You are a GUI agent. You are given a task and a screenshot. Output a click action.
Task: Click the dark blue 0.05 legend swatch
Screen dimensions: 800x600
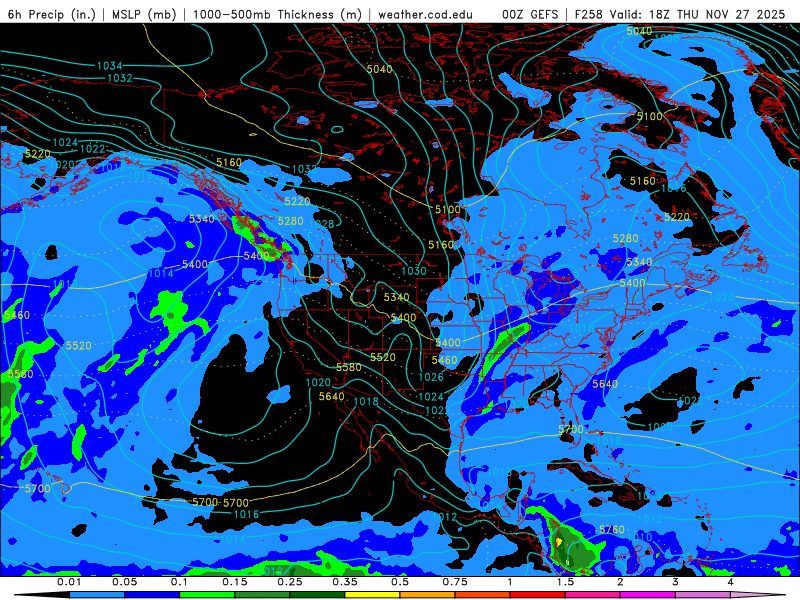152,595
